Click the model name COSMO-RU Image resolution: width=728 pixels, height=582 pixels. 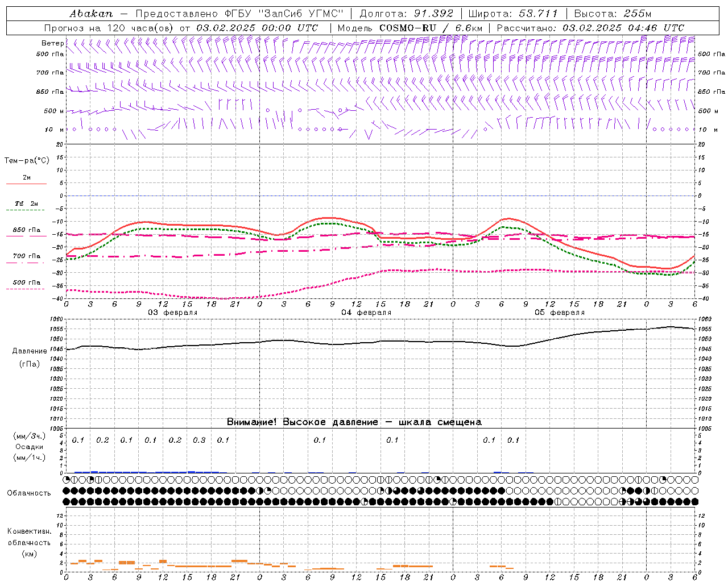point(407,28)
